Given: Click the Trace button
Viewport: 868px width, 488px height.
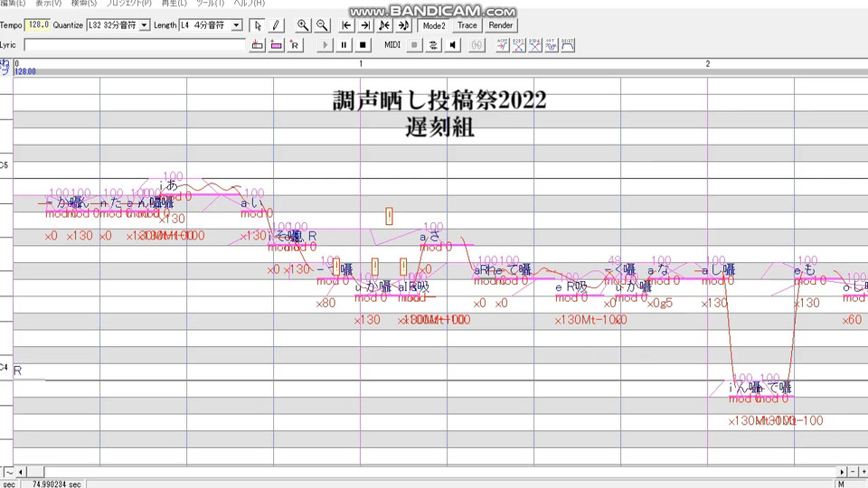Looking at the screenshot, I should [467, 25].
